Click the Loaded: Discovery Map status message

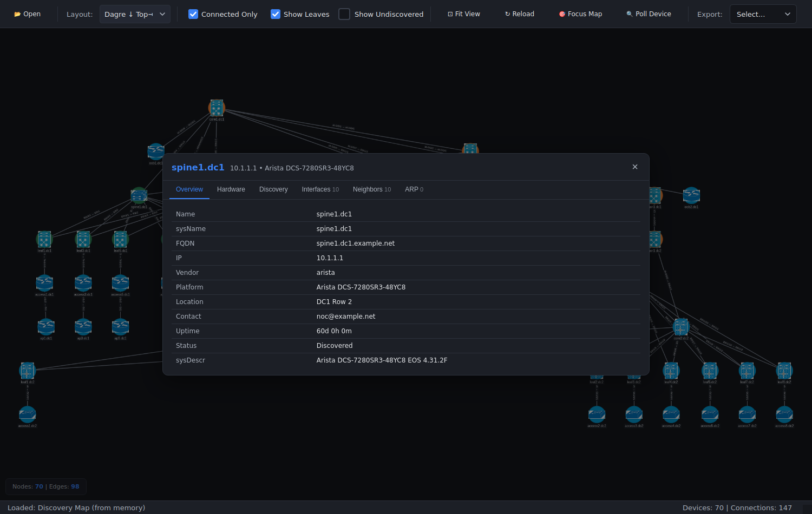[76, 508]
